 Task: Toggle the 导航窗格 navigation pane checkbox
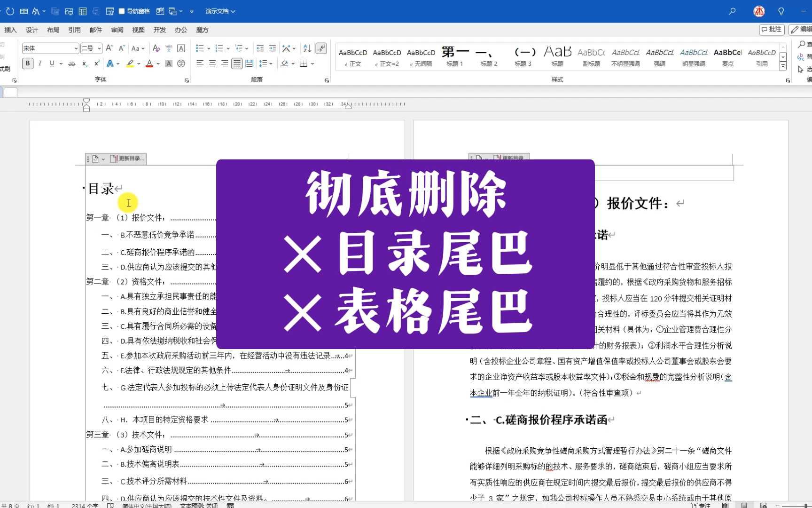point(122,11)
